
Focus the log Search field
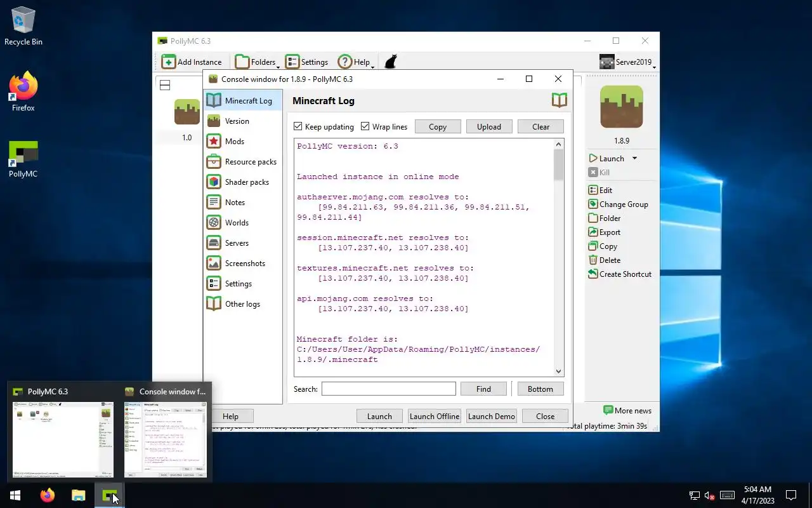(388, 389)
